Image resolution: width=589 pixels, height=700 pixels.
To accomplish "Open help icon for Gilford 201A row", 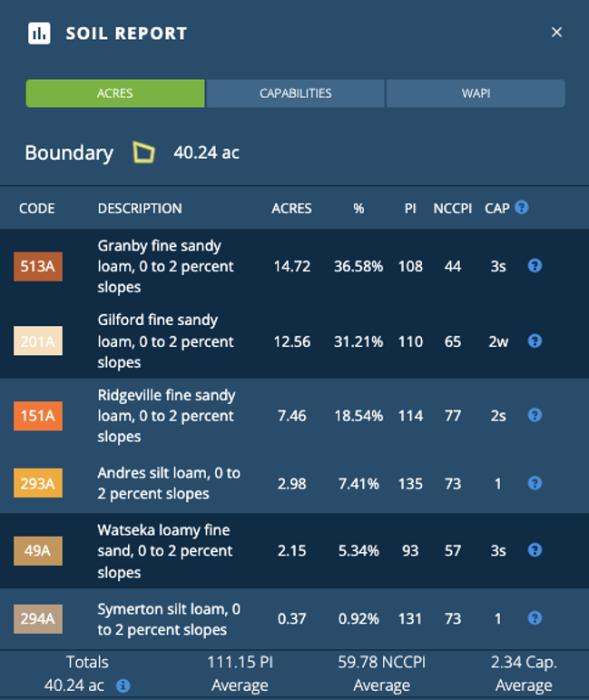I will coord(535,341).
